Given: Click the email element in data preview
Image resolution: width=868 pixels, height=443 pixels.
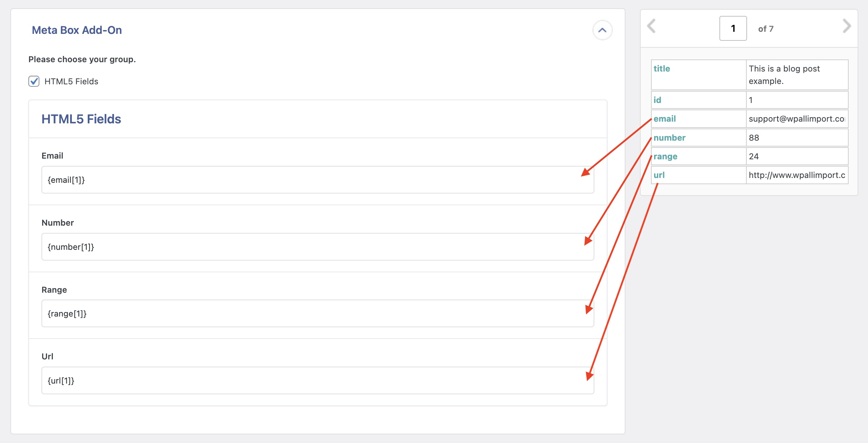Looking at the screenshot, I should tap(664, 119).
